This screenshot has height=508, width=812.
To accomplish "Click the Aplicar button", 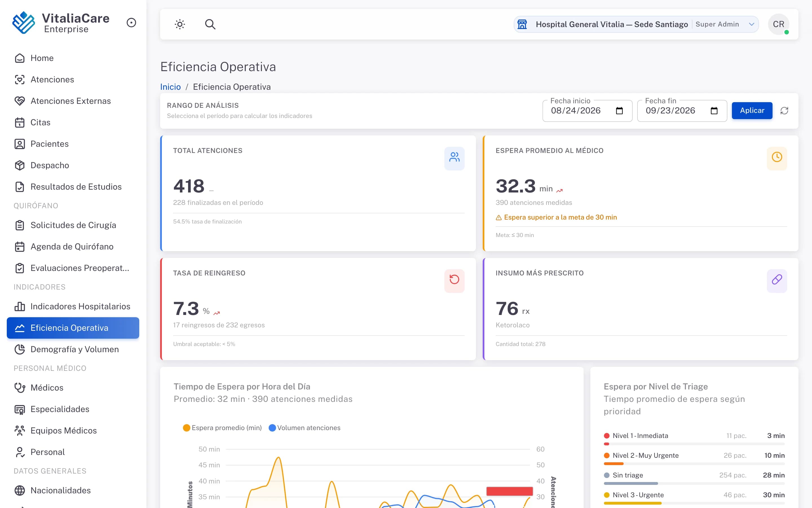I will click(752, 111).
